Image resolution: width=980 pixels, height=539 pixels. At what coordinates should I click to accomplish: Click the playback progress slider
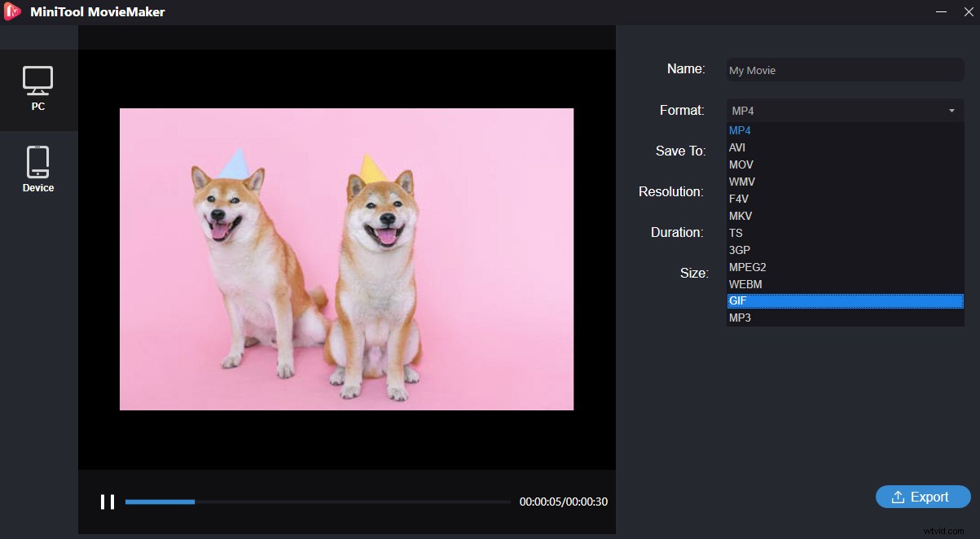(318, 502)
